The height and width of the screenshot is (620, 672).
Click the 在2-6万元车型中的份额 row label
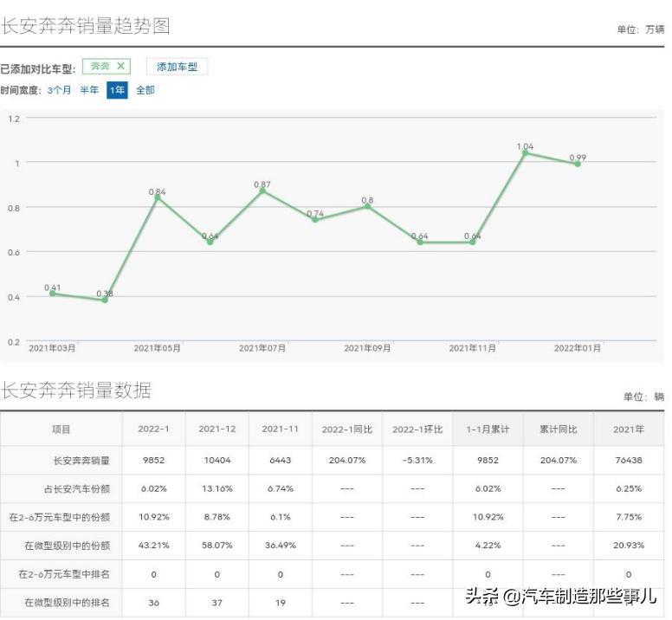click(x=60, y=517)
